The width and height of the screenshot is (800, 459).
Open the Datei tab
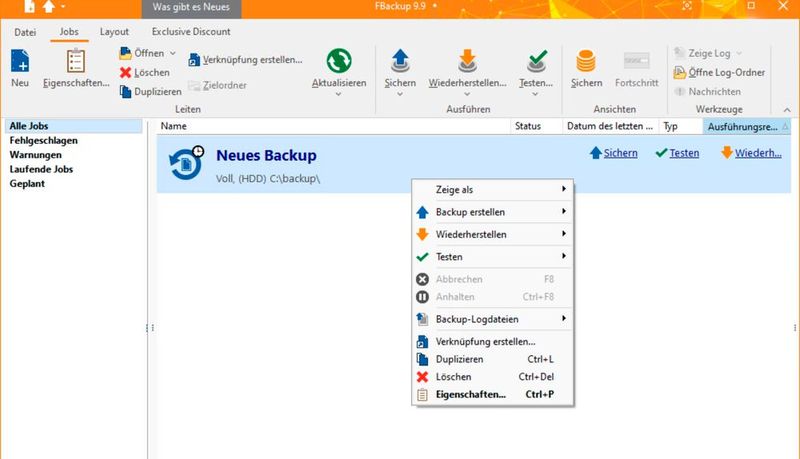click(x=25, y=32)
